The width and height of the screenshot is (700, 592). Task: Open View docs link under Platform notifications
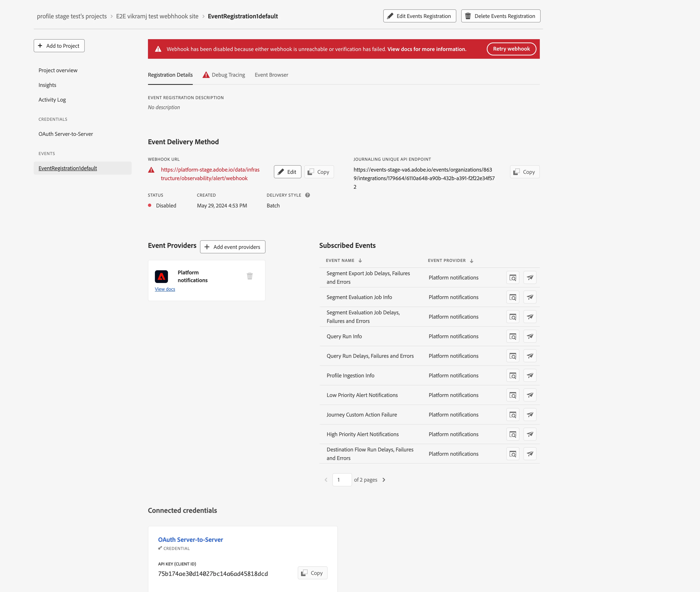[165, 289]
